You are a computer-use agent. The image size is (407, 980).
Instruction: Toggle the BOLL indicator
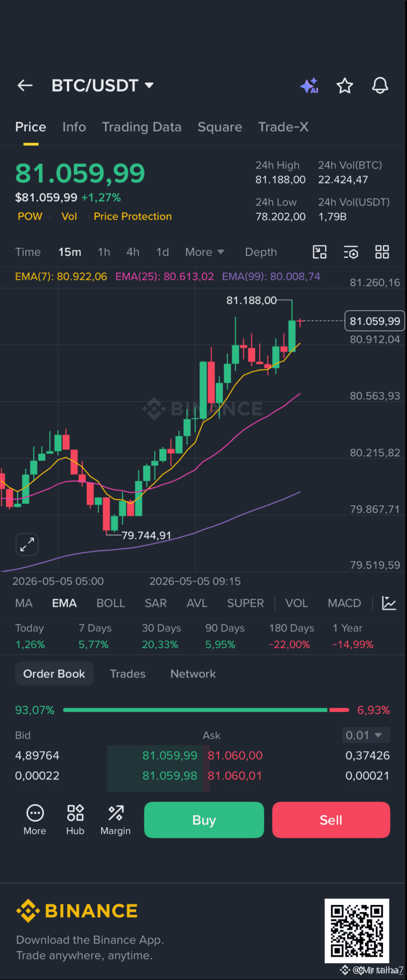pyautogui.click(x=111, y=603)
